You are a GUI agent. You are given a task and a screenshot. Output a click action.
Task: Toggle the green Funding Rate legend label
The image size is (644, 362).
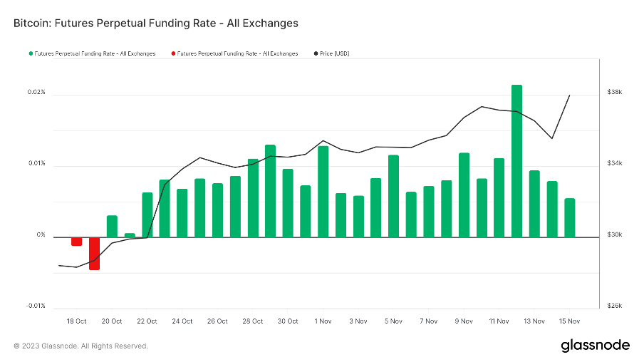click(x=95, y=53)
